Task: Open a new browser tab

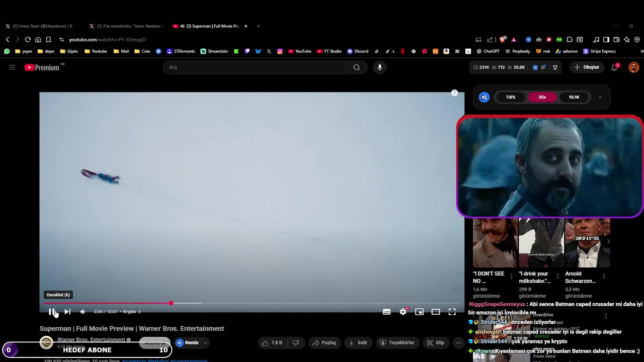Action: click(258, 26)
